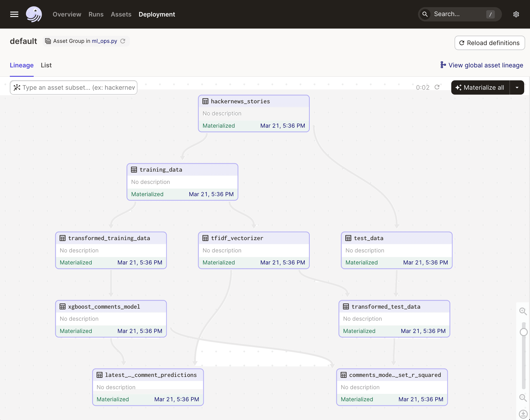This screenshot has height=420, width=530.
Task: Open the Assets navigation item
Action: 121,14
